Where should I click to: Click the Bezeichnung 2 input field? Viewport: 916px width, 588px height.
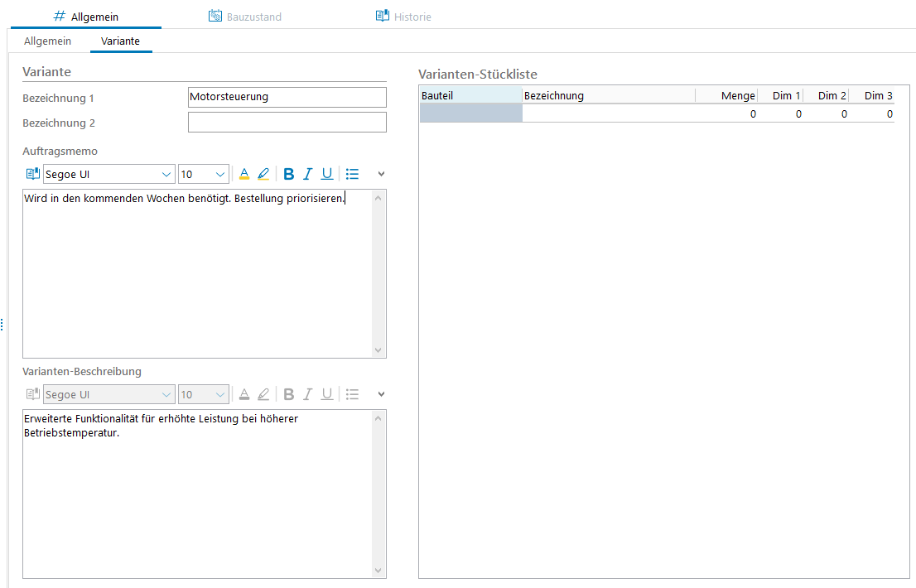pyautogui.click(x=287, y=123)
